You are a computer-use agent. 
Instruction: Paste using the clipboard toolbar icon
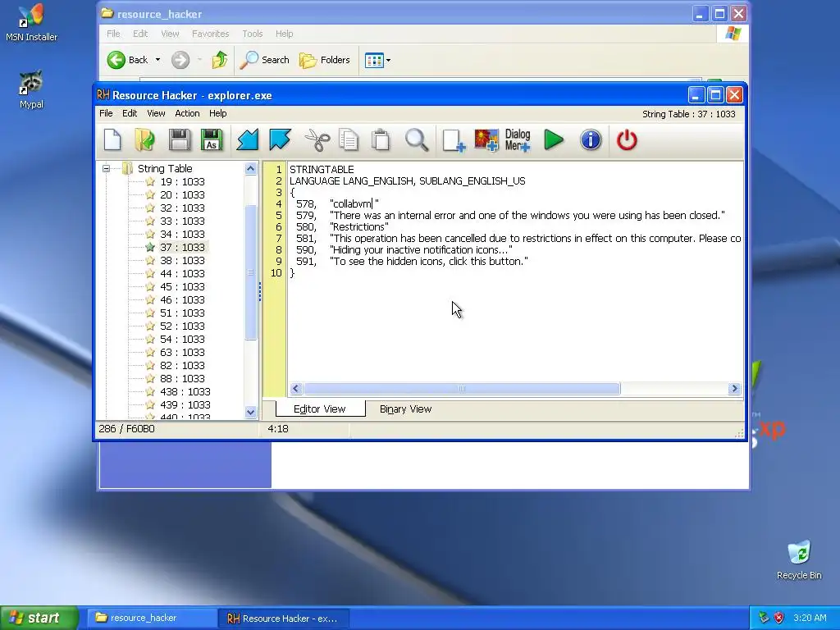pos(381,140)
